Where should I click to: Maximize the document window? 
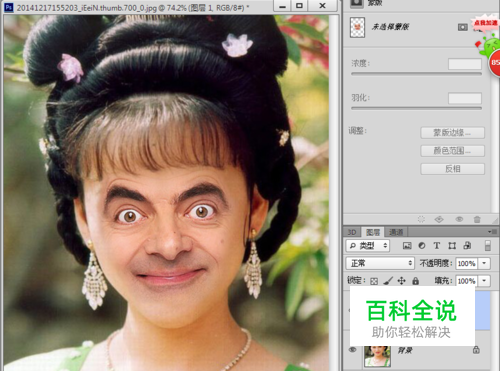[x=299, y=6]
